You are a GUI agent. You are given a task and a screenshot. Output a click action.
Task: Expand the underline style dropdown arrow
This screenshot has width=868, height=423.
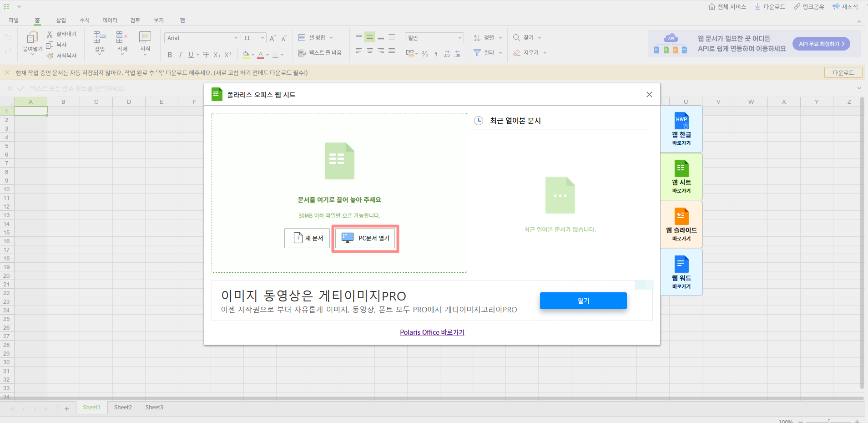coord(198,55)
